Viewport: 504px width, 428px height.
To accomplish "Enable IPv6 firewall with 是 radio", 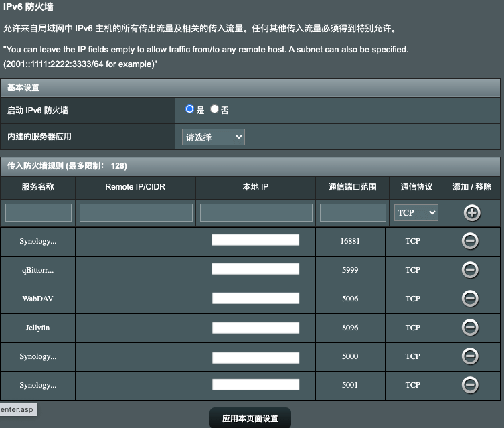I will point(190,109).
